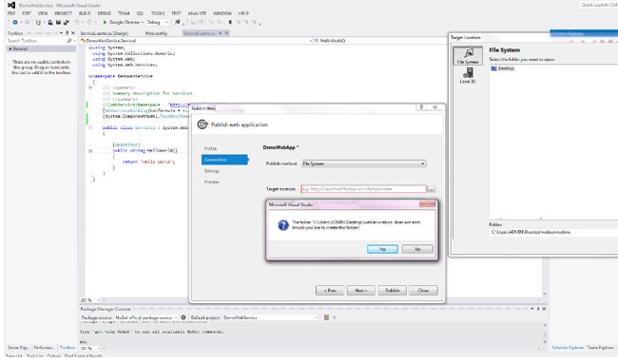Click Yes to create the folder
Screen dimensions: 618x364
pyautogui.click(x=382, y=249)
